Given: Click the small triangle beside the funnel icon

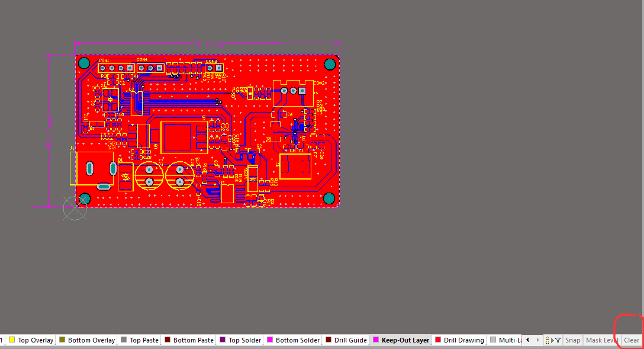Looking at the screenshot, I should [553, 340].
